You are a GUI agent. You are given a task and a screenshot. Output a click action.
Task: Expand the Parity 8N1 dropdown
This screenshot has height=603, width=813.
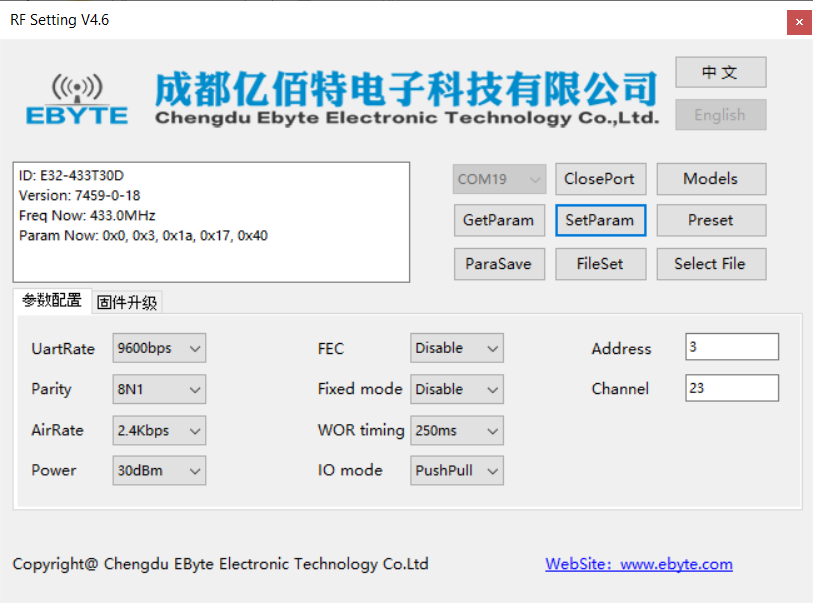pyautogui.click(x=159, y=389)
